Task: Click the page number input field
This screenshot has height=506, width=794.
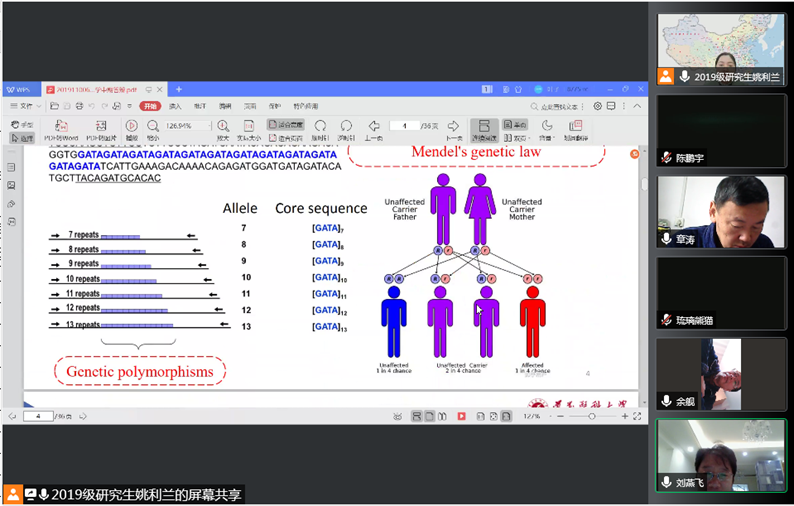Action: click(x=404, y=126)
